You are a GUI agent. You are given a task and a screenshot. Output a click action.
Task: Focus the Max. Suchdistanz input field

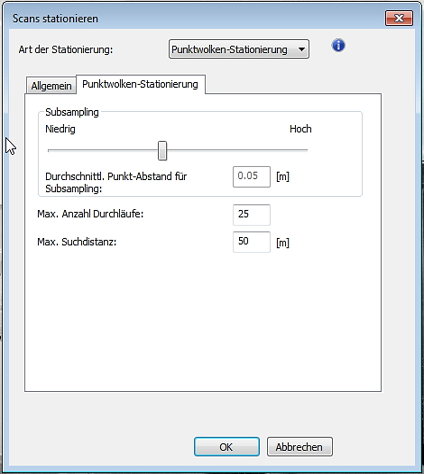click(x=252, y=242)
